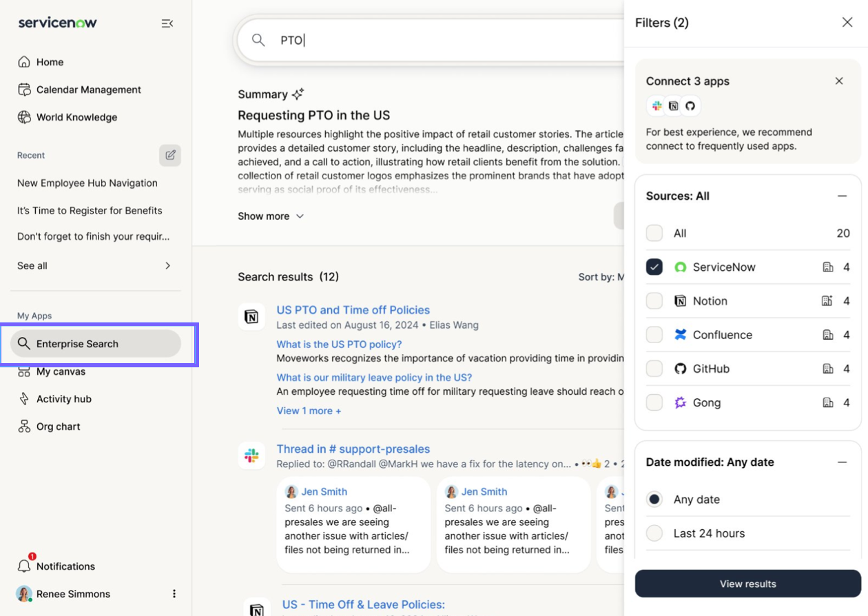This screenshot has height=616, width=868.
Task: Connect GitHub app icon in Connect card
Action: click(x=690, y=106)
